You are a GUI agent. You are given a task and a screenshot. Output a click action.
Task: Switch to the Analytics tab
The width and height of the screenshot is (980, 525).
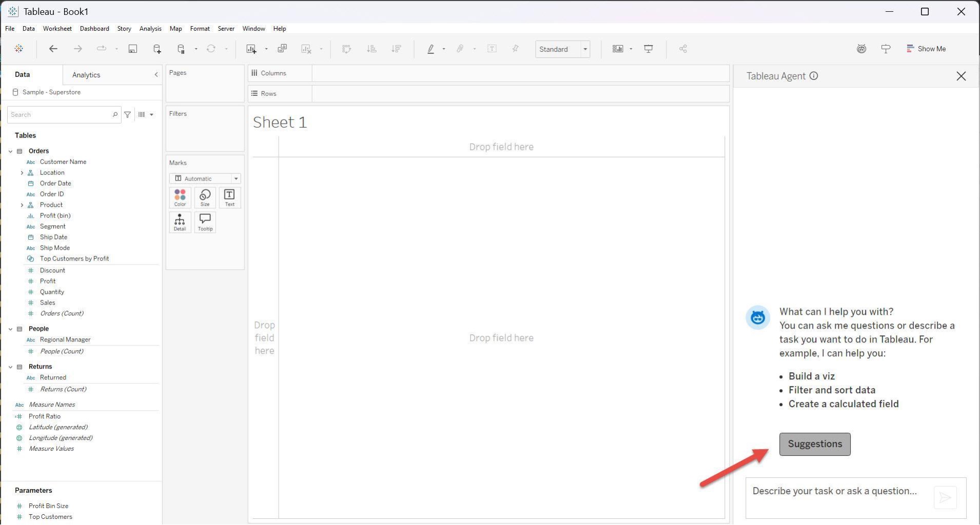(86, 75)
